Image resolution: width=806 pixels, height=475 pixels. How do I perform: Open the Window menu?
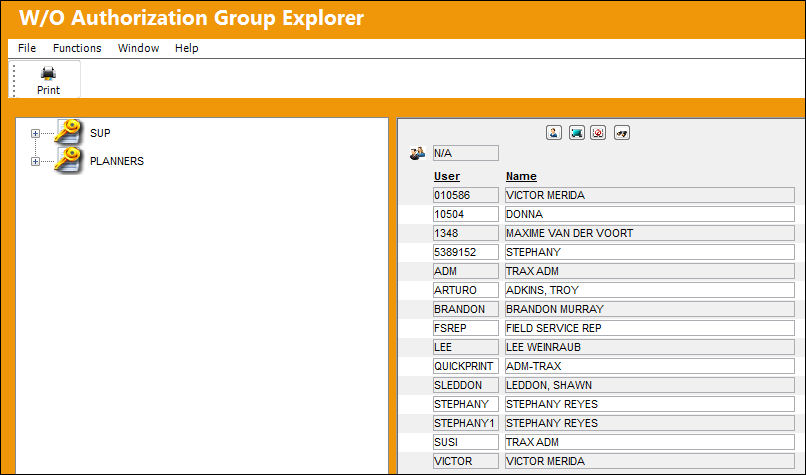[138, 48]
